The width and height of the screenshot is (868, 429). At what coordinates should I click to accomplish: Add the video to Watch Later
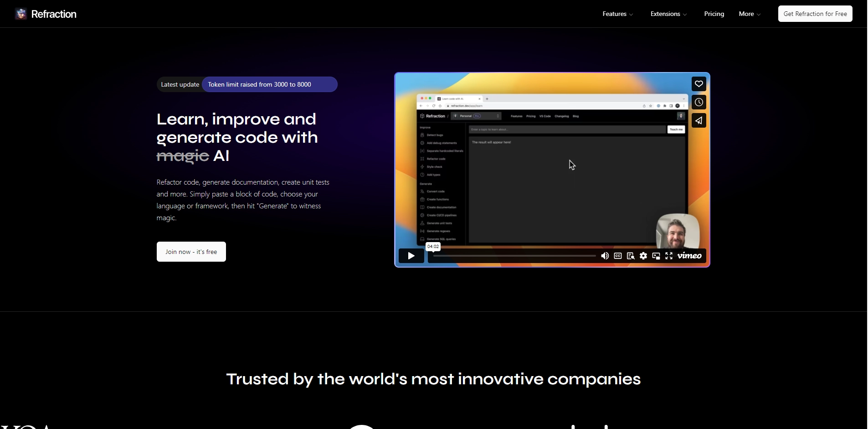coord(699,102)
